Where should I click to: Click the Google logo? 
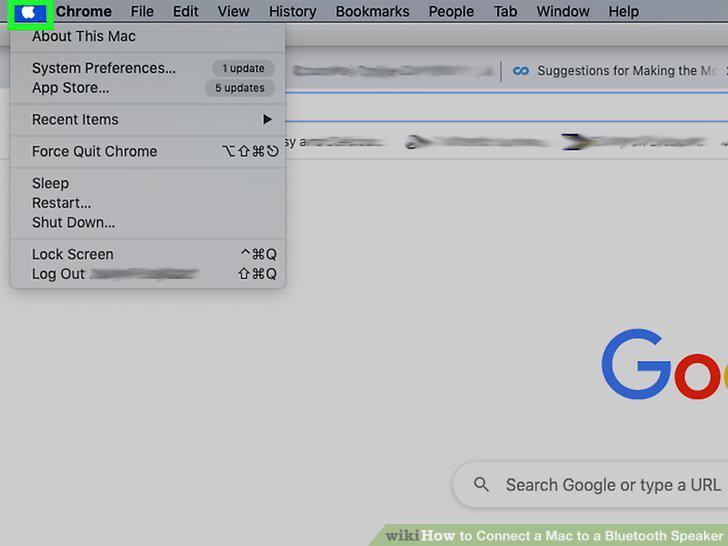[x=665, y=364]
